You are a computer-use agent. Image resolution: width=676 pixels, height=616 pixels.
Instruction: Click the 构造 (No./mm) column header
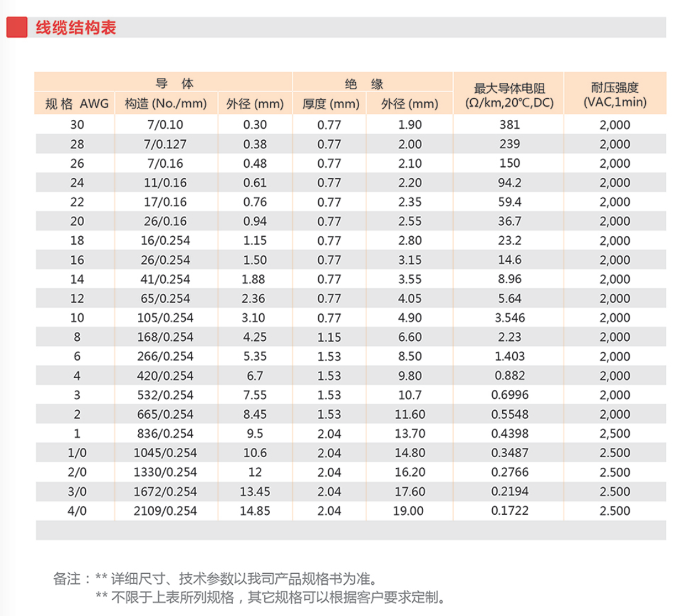pyautogui.click(x=166, y=104)
